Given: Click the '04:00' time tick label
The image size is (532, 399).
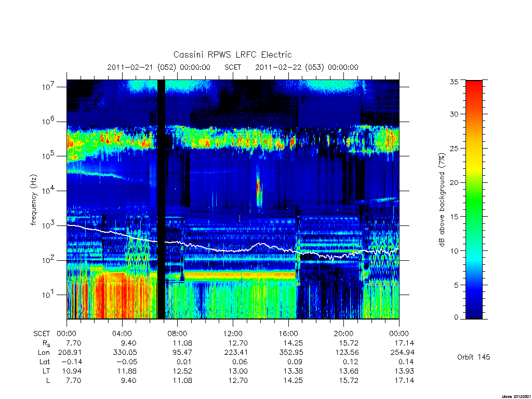Looking at the screenshot, I should click(122, 334).
